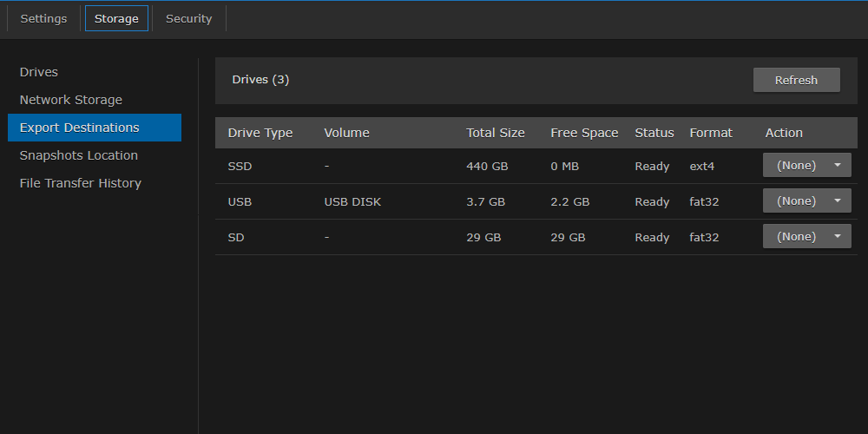Select Export Destinations in sidebar
The image size is (868, 434).
tap(80, 128)
